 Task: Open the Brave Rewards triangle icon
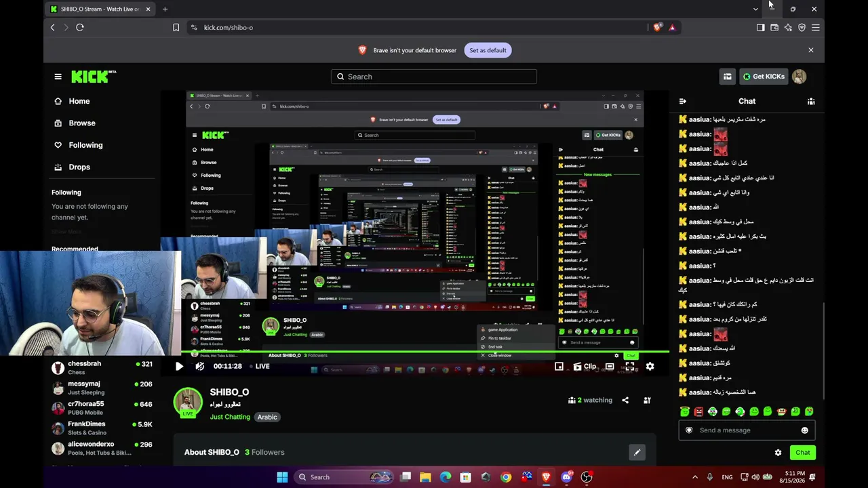(672, 27)
